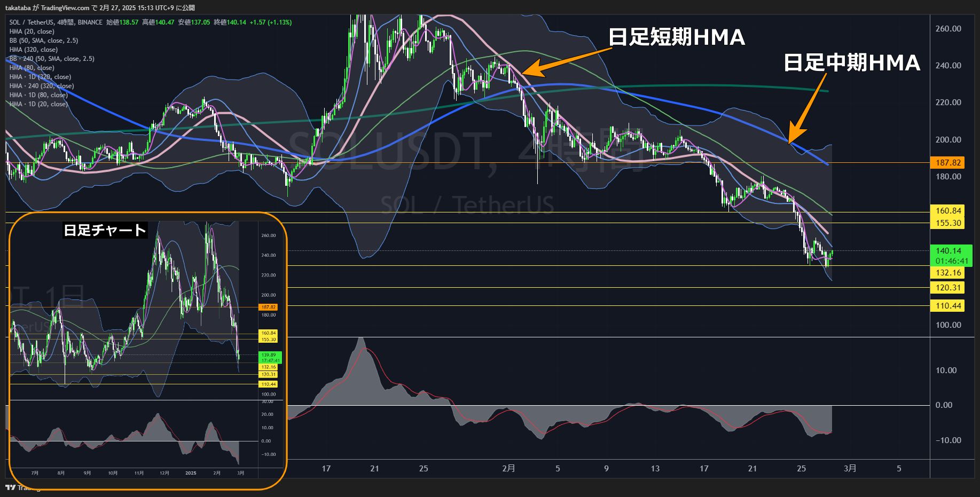980x497 pixels.
Task: Select the HMA · 1D (320, close) legend row
Action: [40, 77]
